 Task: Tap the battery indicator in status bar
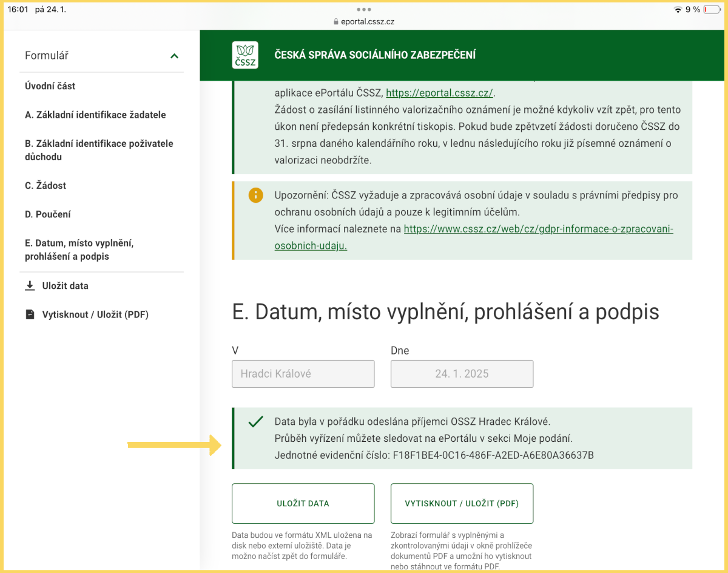711,10
